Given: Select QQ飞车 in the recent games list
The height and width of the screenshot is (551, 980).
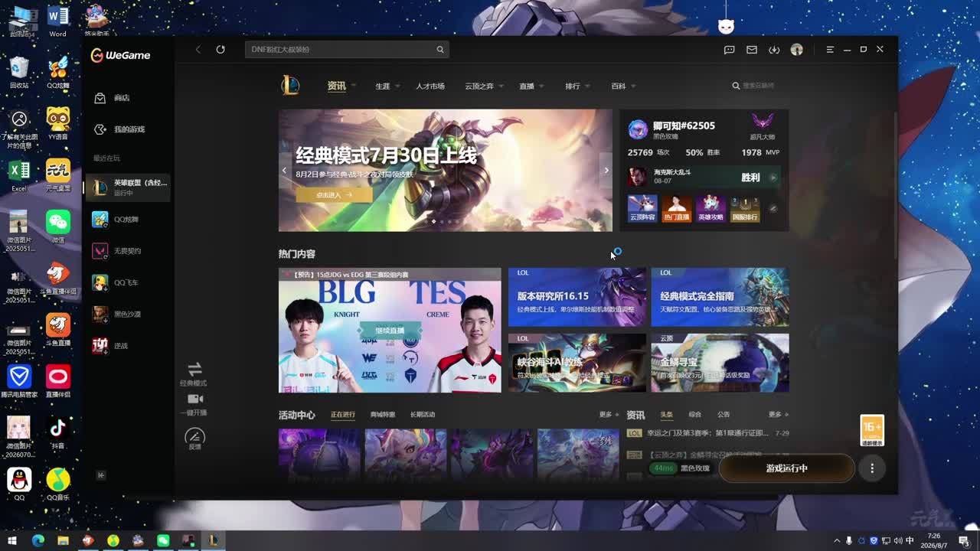Looking at the screenshot, I should (127, 283).
